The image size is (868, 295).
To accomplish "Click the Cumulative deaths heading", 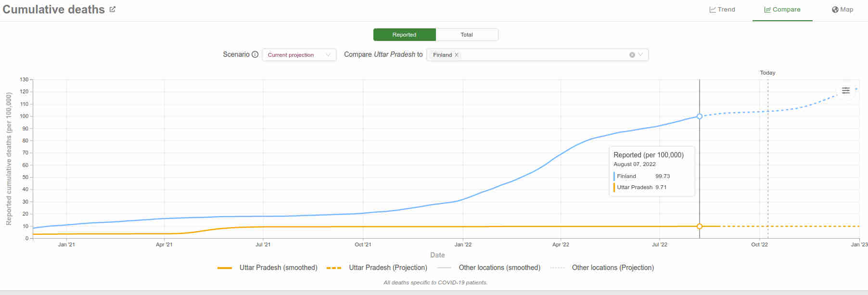I will coord(53,10).
